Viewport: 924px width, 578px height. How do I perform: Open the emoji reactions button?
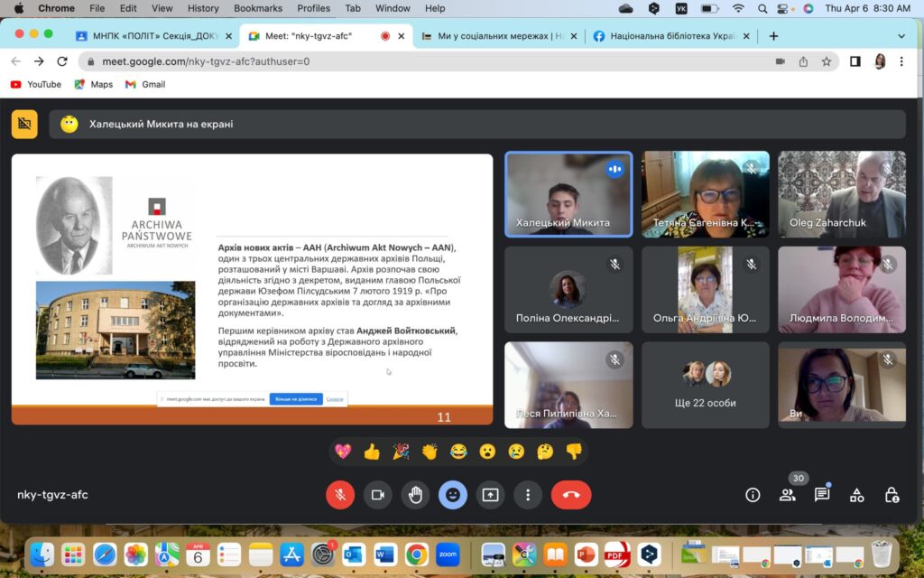(453, 495)
